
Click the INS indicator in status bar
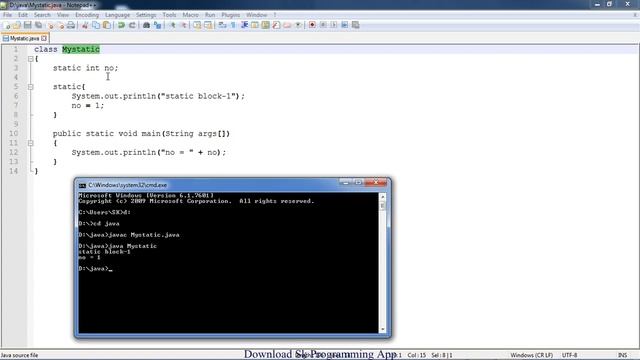point(622,355)
